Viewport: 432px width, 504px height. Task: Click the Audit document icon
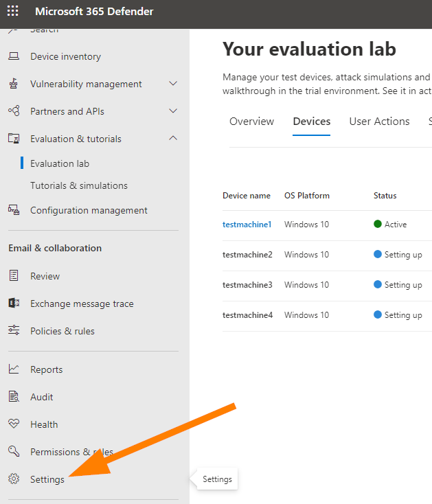click(x=14, y=396)
